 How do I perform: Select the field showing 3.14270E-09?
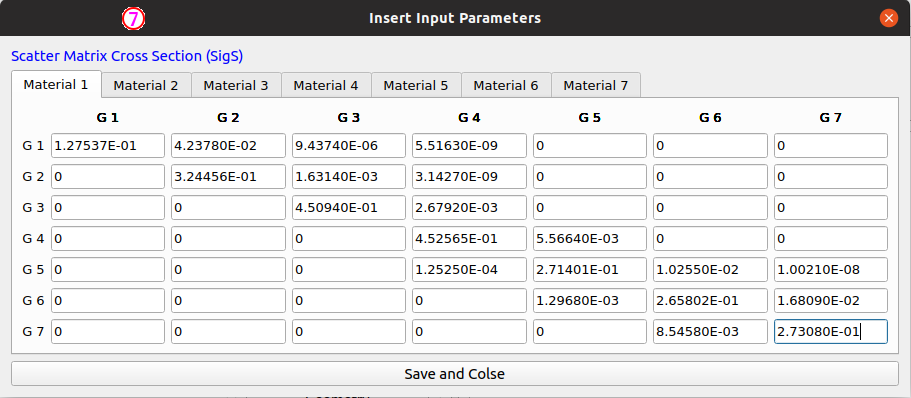469,177
